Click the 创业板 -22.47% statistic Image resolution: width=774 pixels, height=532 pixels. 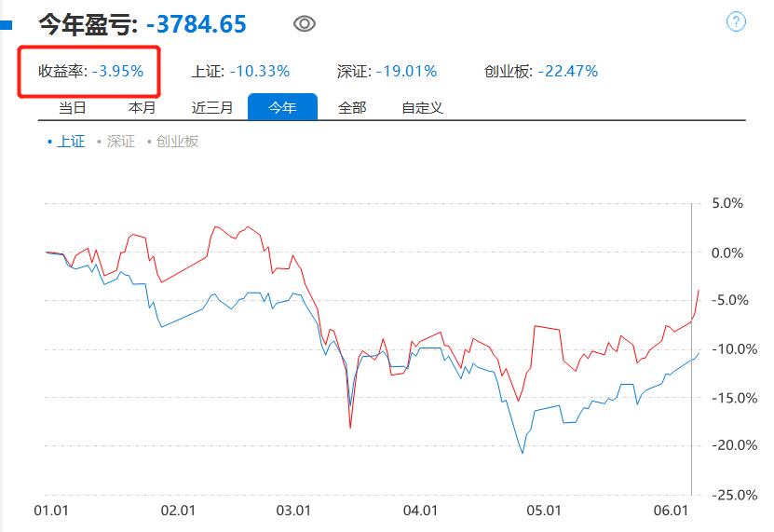(x=541, y=71)
